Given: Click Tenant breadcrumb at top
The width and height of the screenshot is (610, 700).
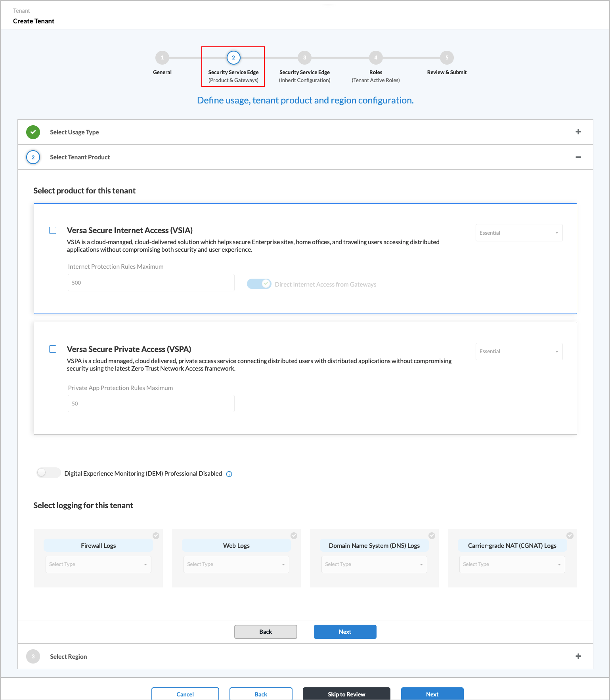Looking at the screenshot, I should pos(21,11).
